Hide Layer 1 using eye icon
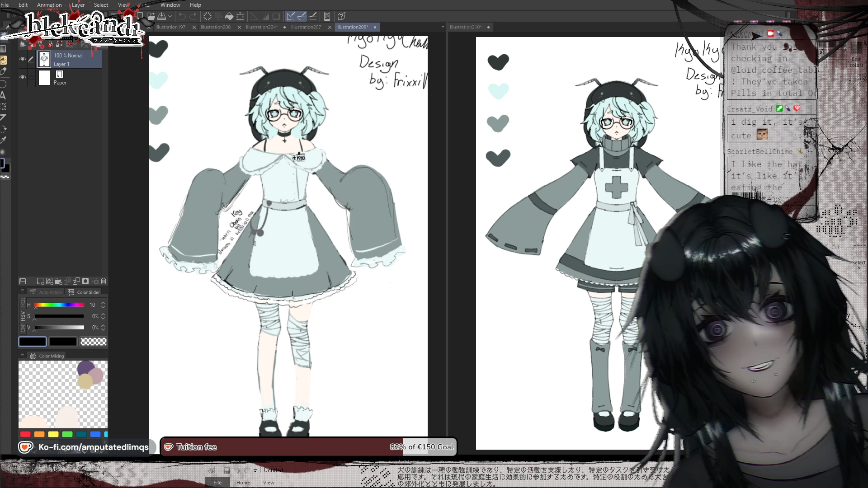Viewport: 868px width, 488px height. click(x=23, y=59)
